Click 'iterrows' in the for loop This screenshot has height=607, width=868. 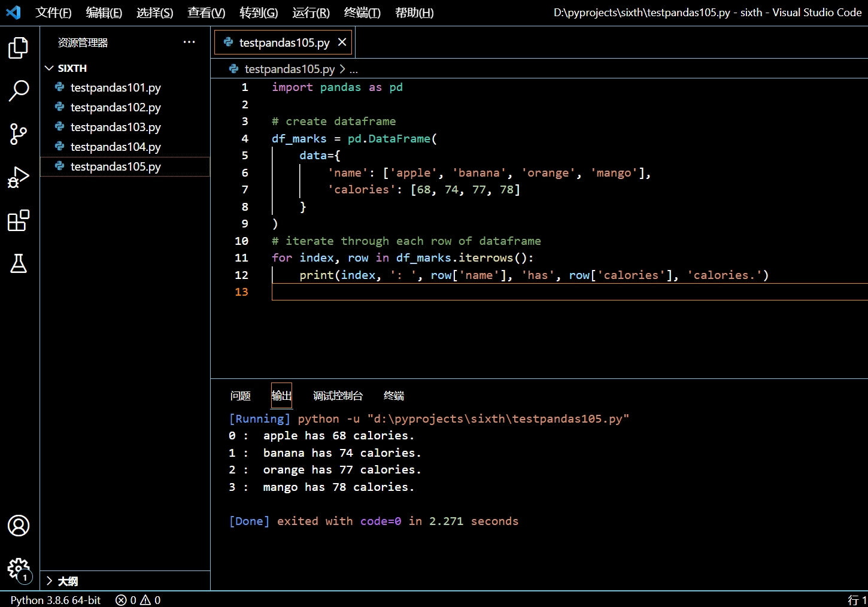click(486, 258)
